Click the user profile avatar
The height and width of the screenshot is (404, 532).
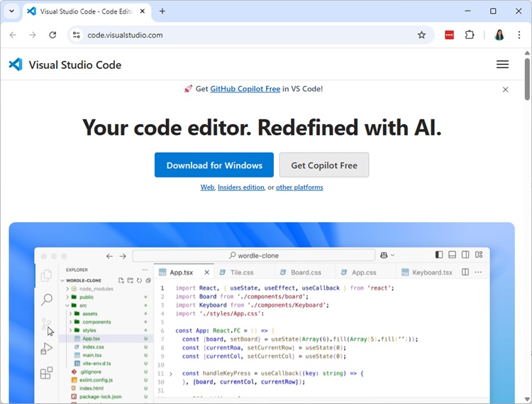pyautogui.click(x=499, y=35)
